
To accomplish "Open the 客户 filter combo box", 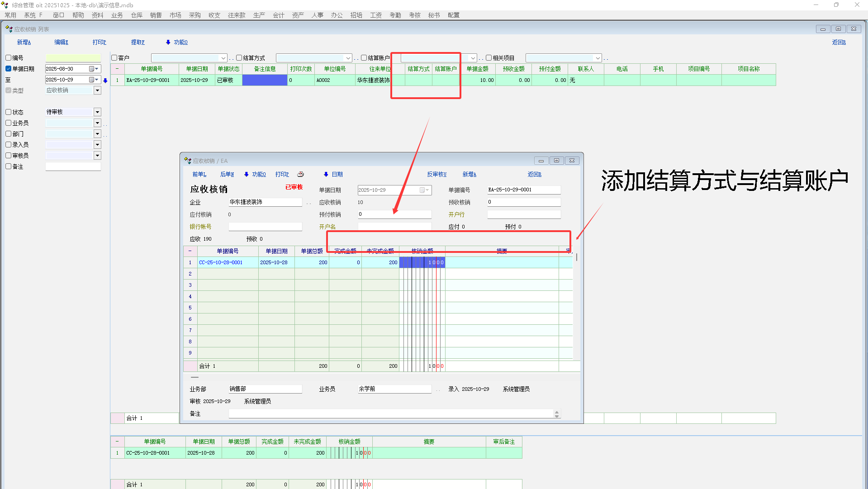I will pos(223,58).
